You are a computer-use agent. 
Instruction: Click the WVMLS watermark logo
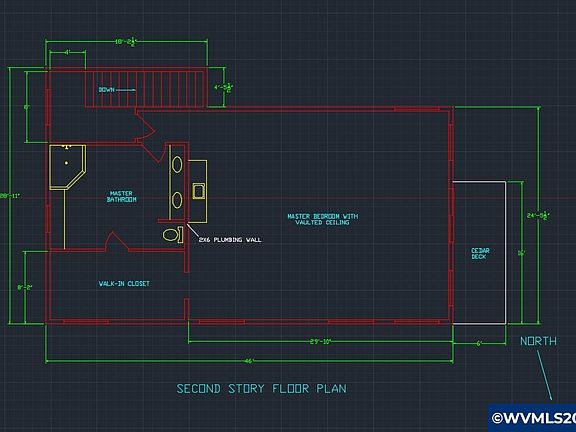(532, 418)
